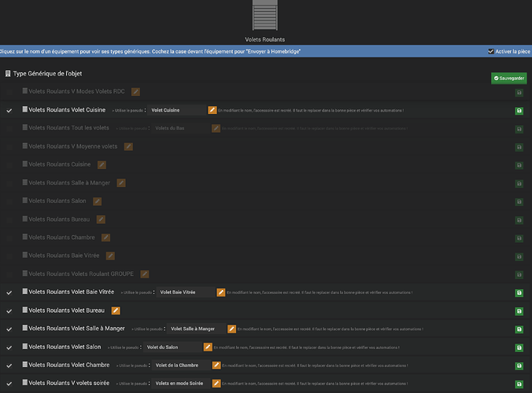Click green save icon on Volet Cuisine row
The height and width of the screenshot is (393, 532).
click(x=519, y=111)
